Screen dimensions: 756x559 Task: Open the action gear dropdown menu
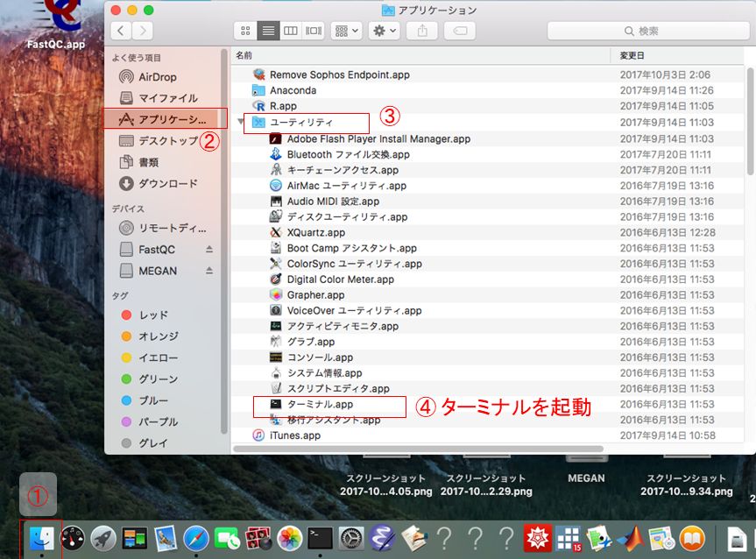pos(385,31)
